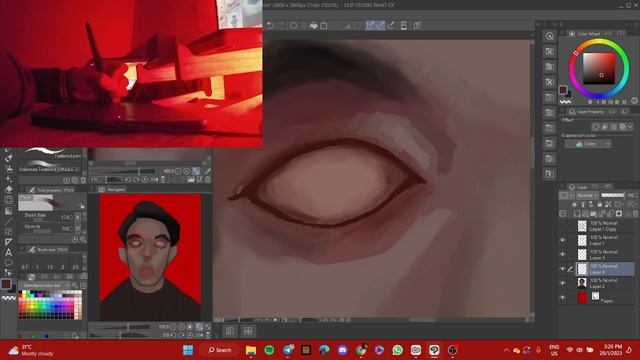The width and height of the screenshot is (640, 360).
Task: Toggle snap to special ruler in the command bar
Action: point(380,25)
